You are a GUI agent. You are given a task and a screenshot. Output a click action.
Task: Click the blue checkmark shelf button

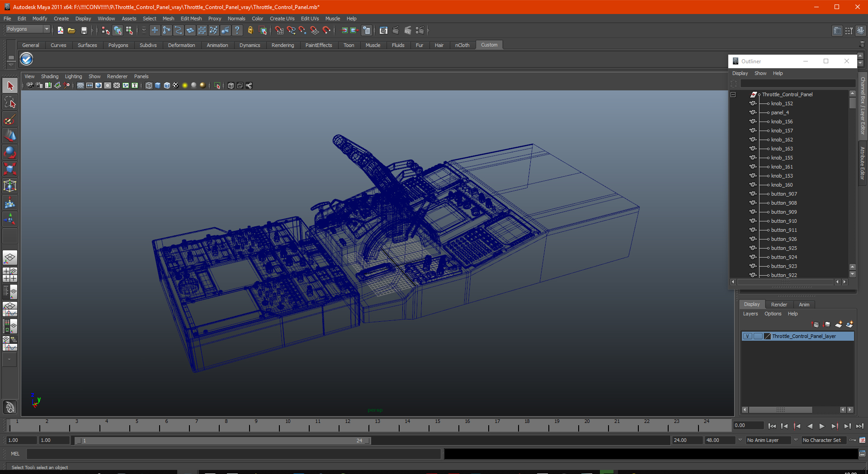pyautogui.click(x=27, y=59)
